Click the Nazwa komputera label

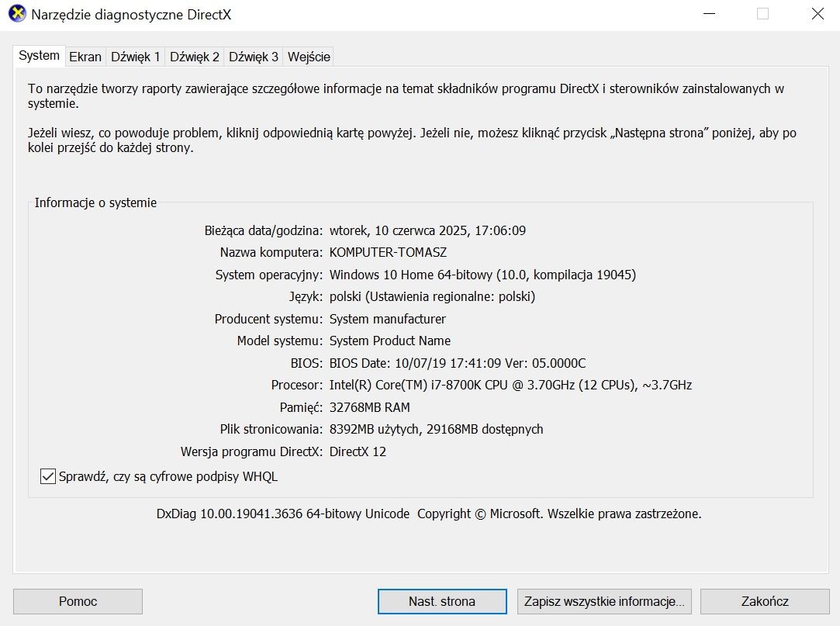pos(271,252)
